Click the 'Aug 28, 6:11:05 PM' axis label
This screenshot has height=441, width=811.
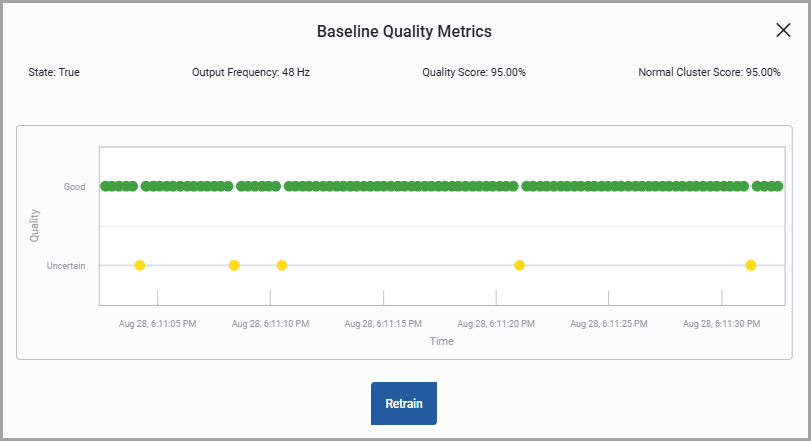[157, 324]
